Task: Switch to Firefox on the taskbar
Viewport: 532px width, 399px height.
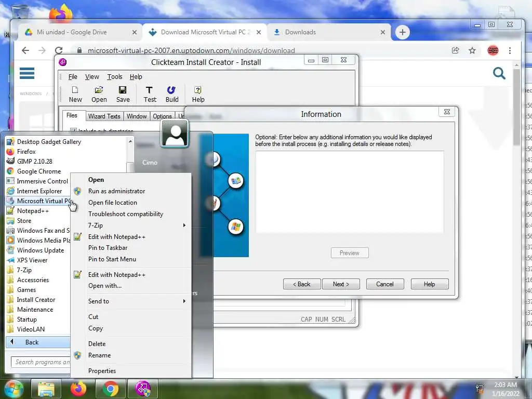Action: point(78,389)
